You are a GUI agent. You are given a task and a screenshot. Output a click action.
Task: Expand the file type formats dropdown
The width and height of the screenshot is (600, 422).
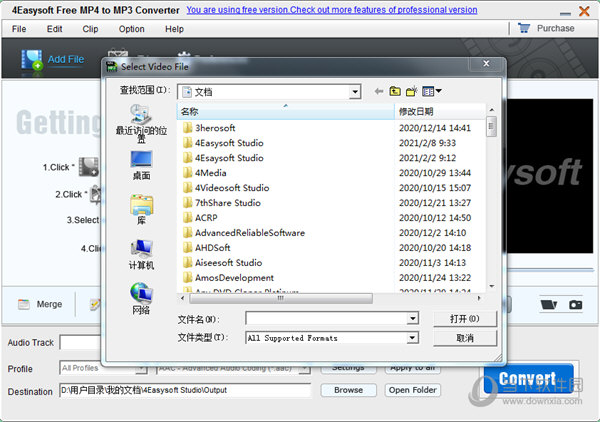click(x=412, y=338)
